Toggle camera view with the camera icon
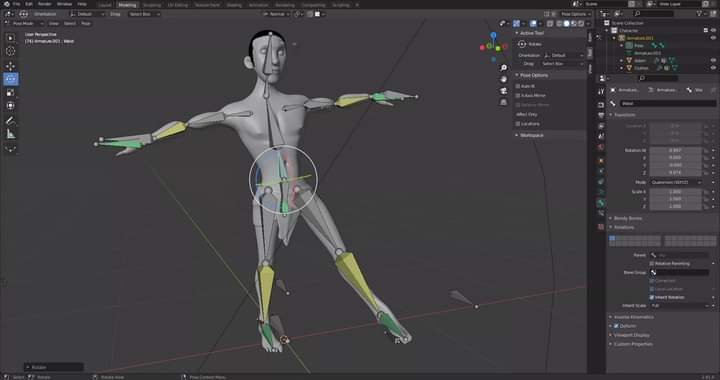This screenshot has width=720, height=380. [504, 90]
